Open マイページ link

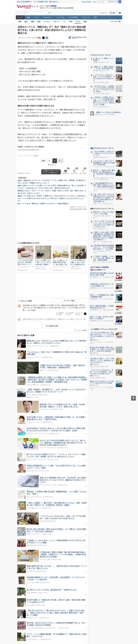tap(103, 13)
